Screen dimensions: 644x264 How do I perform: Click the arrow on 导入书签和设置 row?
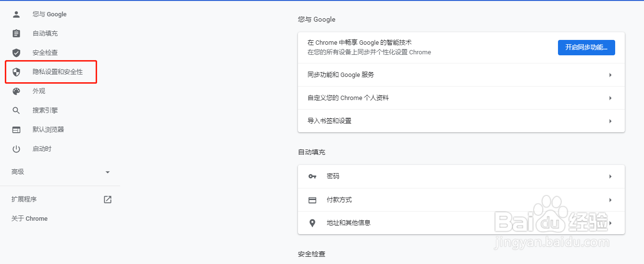tap(610, 121)
